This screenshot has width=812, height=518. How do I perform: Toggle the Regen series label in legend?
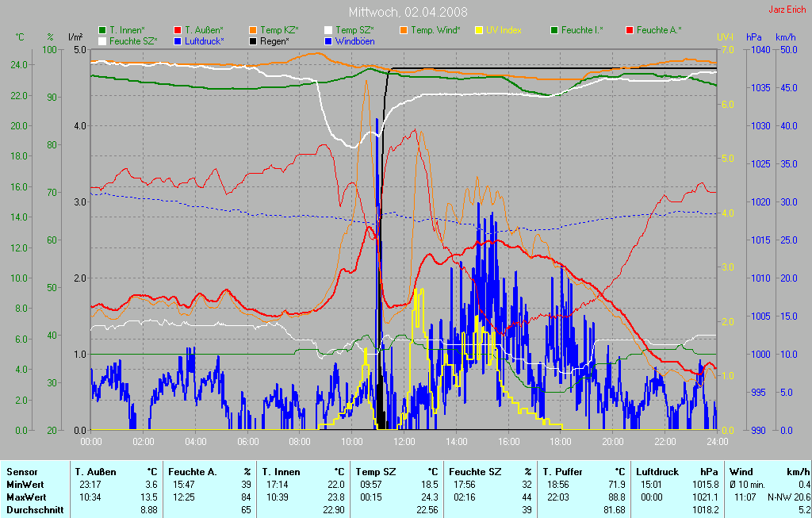point(275,40)
